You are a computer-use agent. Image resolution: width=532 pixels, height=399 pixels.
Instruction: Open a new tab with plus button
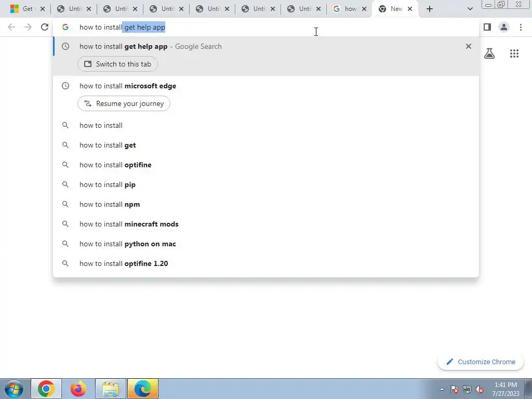tap(430, 9)
